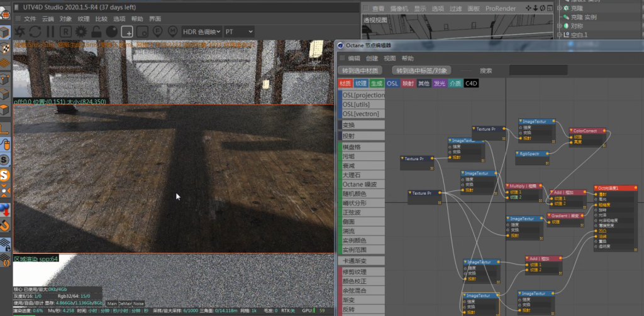
Task: Select 大理石 in node list
Action: (x=362, y=175)
